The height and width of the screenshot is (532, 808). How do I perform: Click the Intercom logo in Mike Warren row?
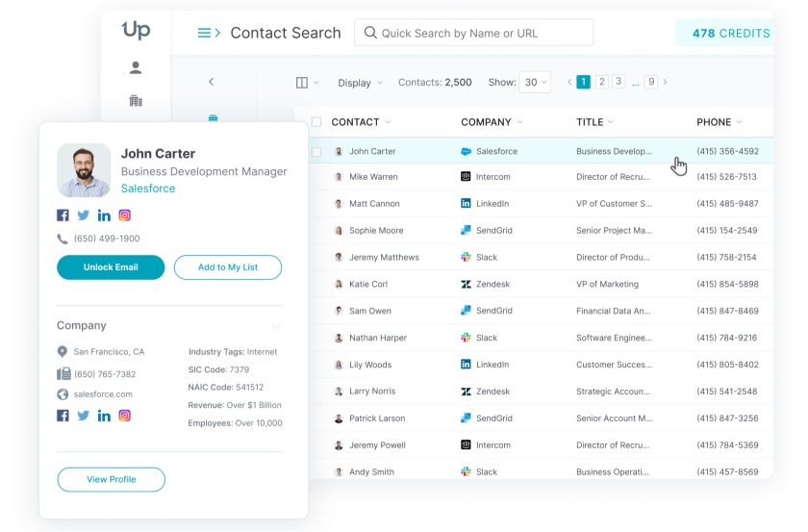tap(466, 176)
